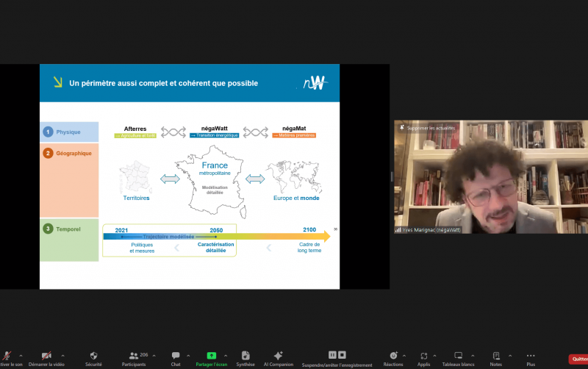Click the red Quitter button
Viewport: 588px width, 369px height.
(x=578, y=359)
